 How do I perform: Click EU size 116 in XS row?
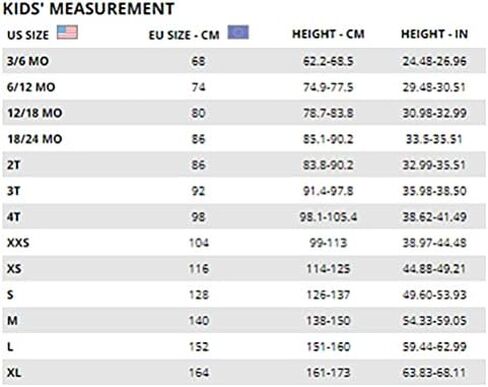(199, 269)
